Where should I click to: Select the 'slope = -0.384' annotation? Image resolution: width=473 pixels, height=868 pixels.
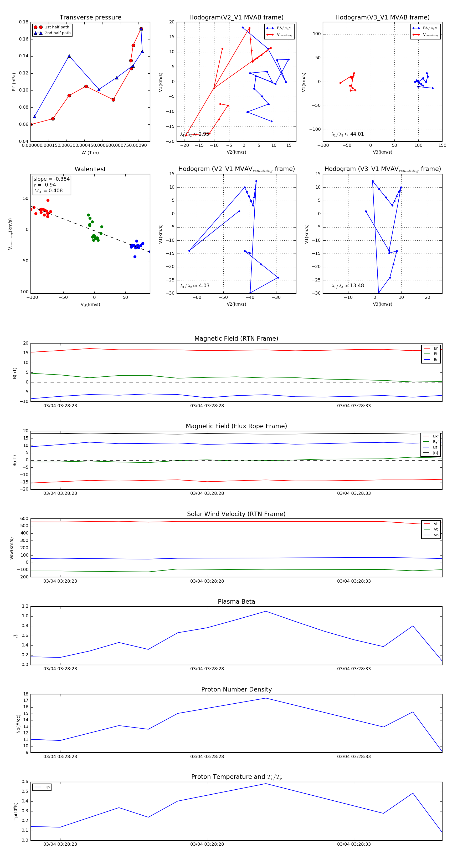tap(52, 179)
